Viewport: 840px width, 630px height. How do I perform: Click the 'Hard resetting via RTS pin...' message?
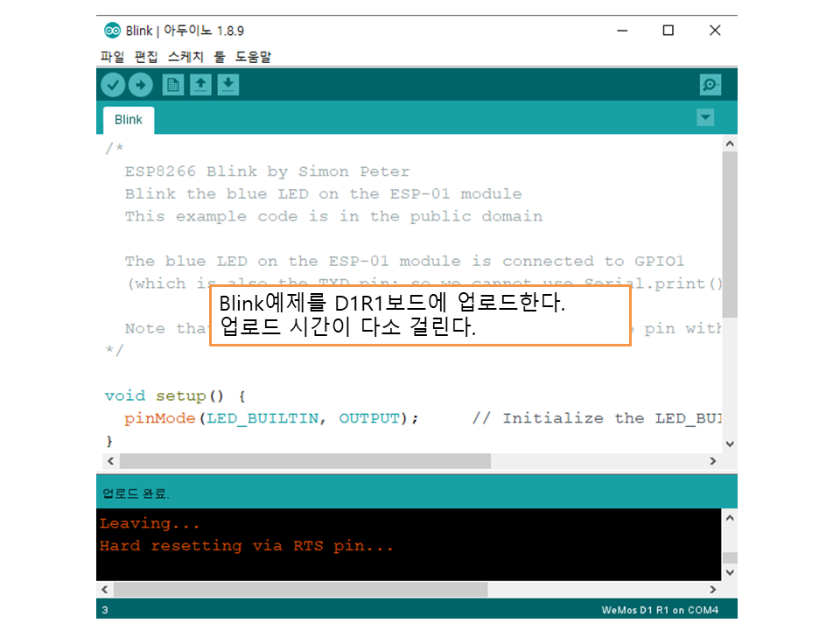(247, 546)
